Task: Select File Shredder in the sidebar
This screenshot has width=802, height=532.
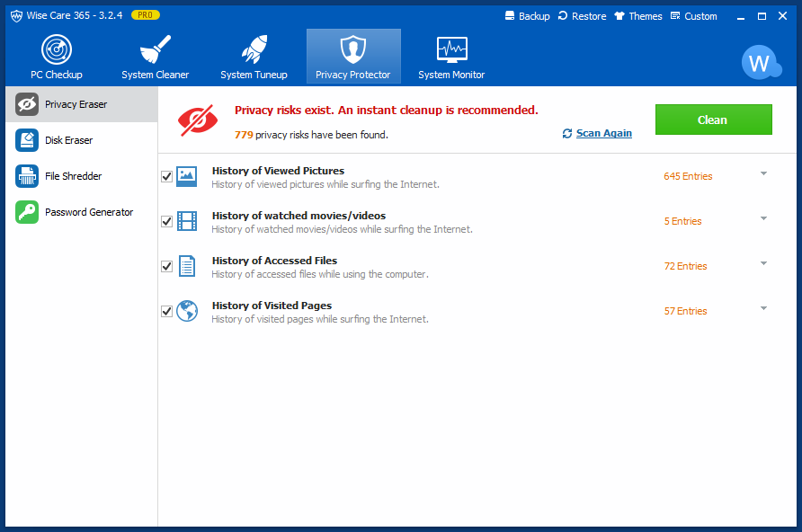Action: [82, 176]
